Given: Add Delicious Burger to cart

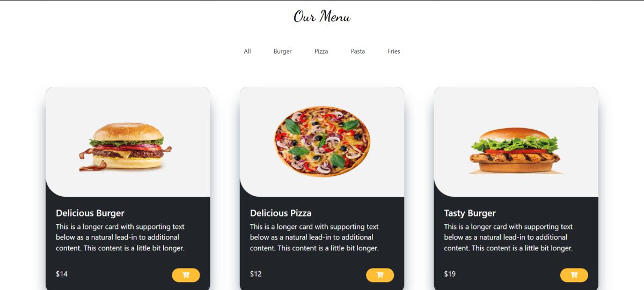Looking at the screenshot, I should (186, 275).
